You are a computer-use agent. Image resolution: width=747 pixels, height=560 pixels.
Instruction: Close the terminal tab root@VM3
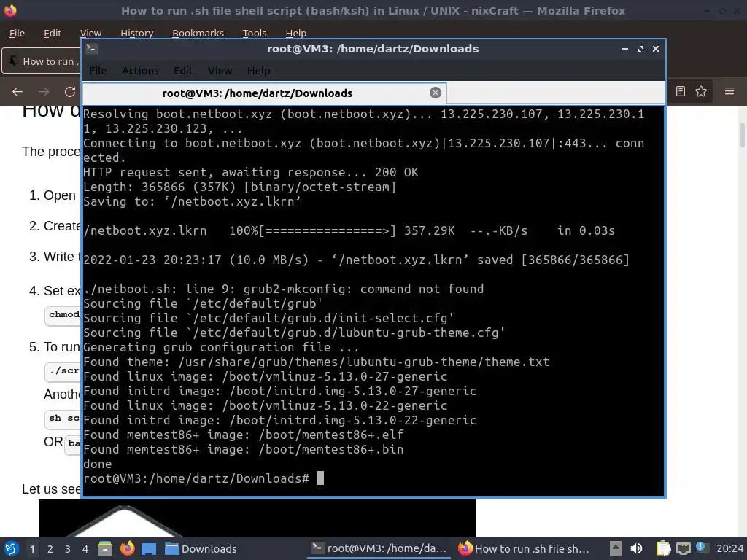tap(435, 93)
